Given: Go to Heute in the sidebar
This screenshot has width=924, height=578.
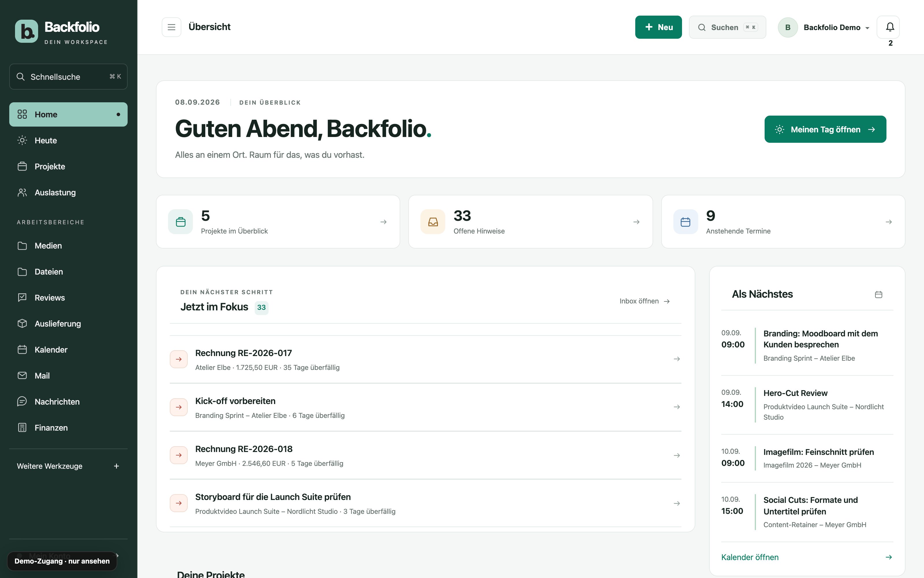Looking at the screenshot, I should pyautogui.click(x=68, y=140).
